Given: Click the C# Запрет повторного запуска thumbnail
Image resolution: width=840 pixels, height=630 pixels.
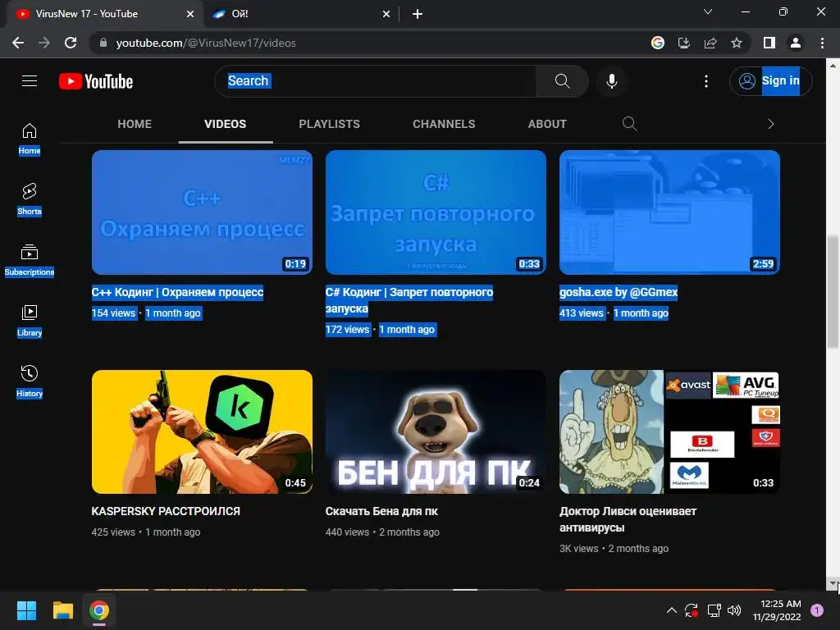Looking at the screenshot, I should pyautogui.click(x=436, y=212).
